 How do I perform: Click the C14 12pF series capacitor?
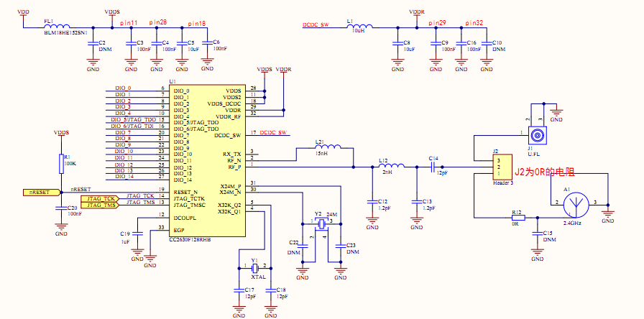click(433, 167)
